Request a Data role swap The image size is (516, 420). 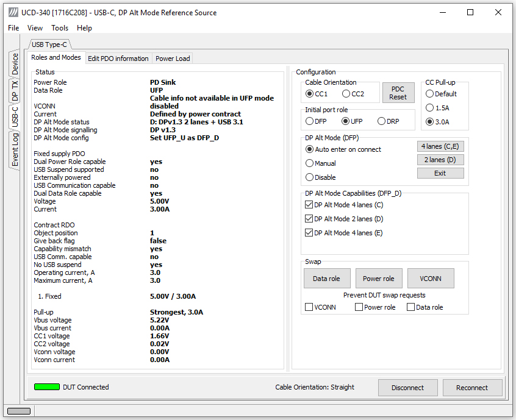coord(327,278)
